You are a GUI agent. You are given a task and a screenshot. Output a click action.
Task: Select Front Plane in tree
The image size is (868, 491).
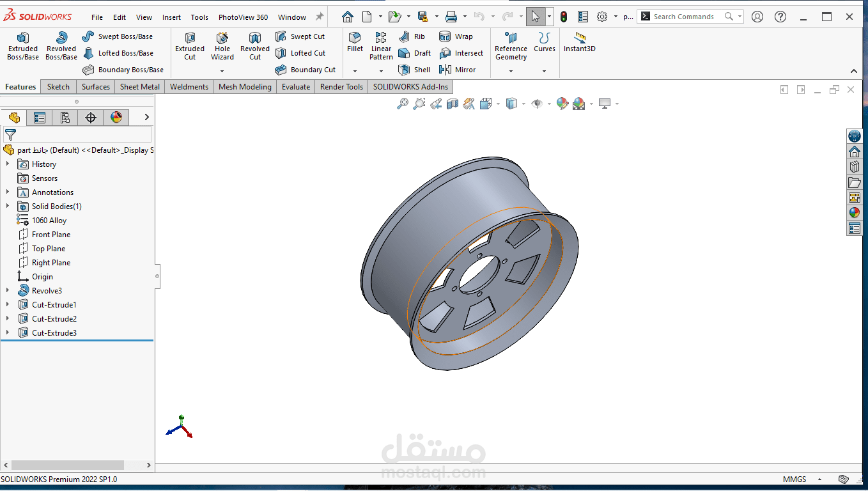(45, 235)
